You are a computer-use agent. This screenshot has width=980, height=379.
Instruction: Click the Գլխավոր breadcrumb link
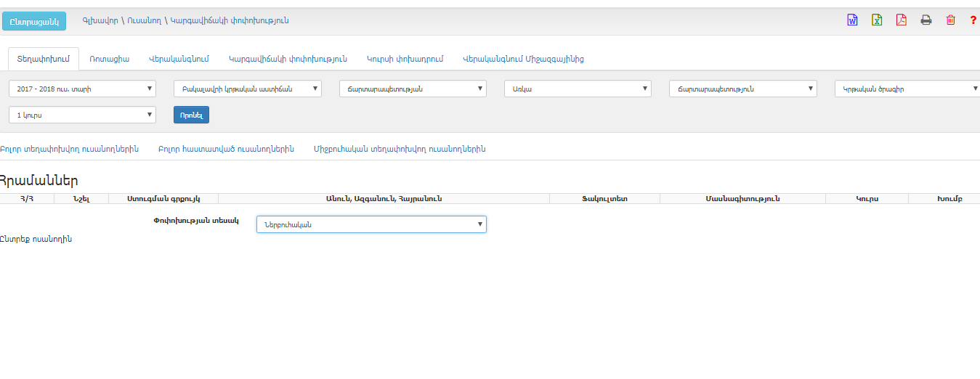(x=100, y=20)
